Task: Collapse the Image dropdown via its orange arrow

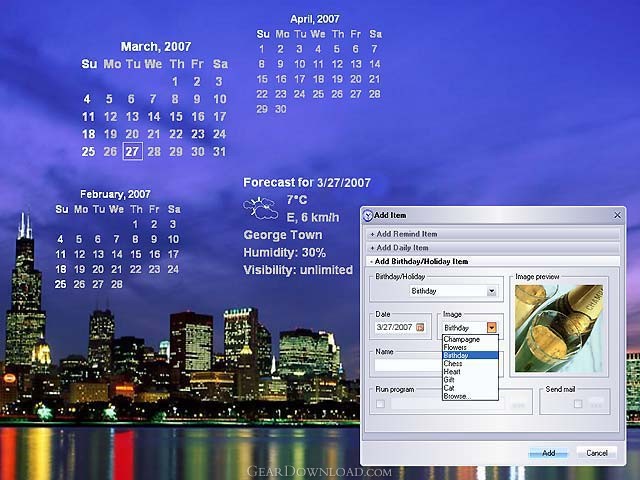Action: coord(491,327)
